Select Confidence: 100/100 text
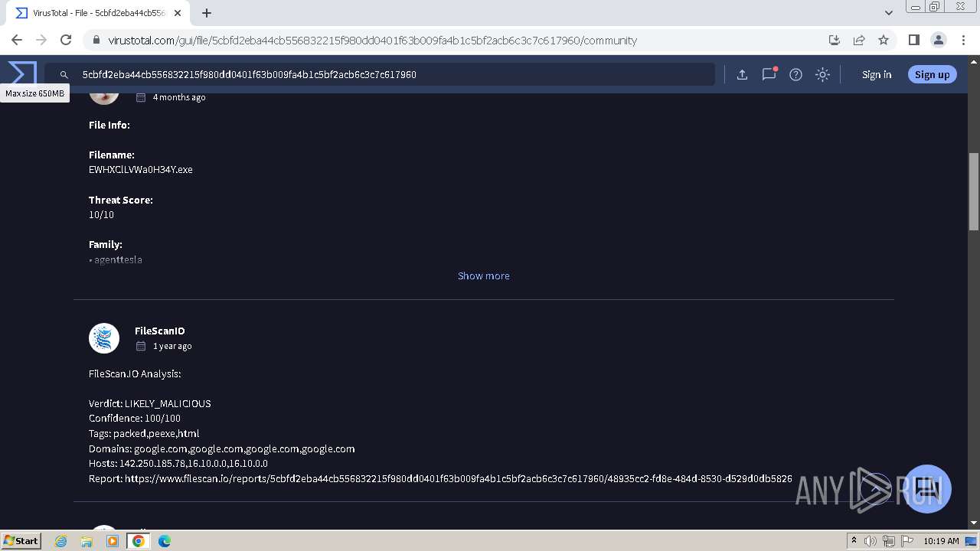Image resolution: width=980 pixels, height=551 pixels. (135, 418)
